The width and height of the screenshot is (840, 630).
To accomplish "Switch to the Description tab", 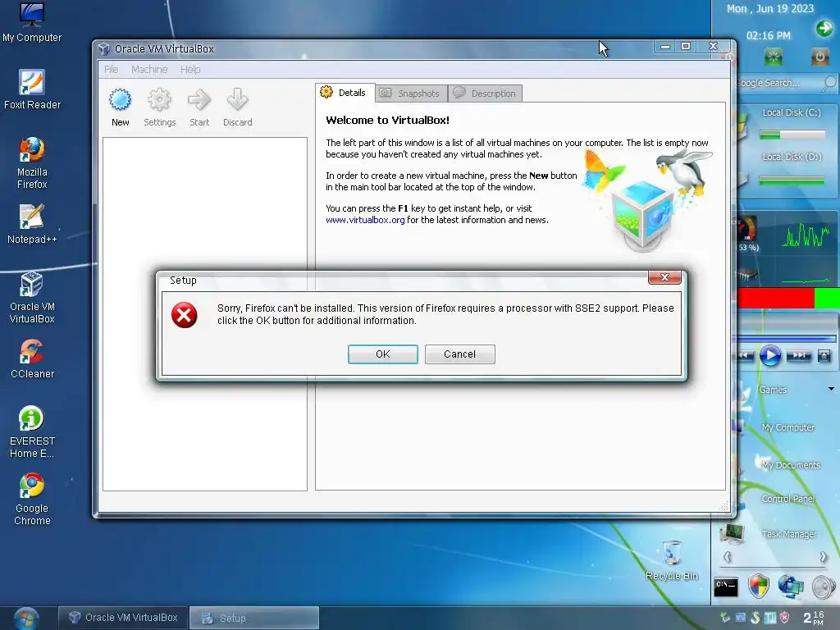I will [485, 94].
